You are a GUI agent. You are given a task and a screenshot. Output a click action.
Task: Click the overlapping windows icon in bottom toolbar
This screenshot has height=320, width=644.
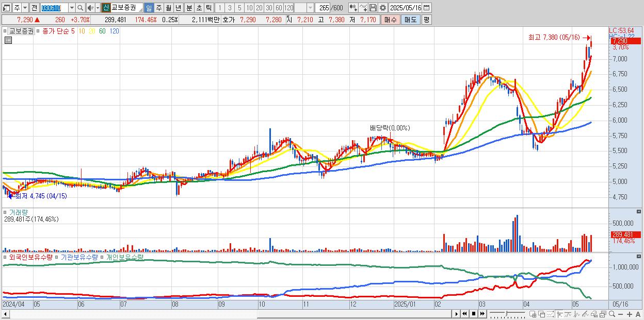(x=542, y=314)
